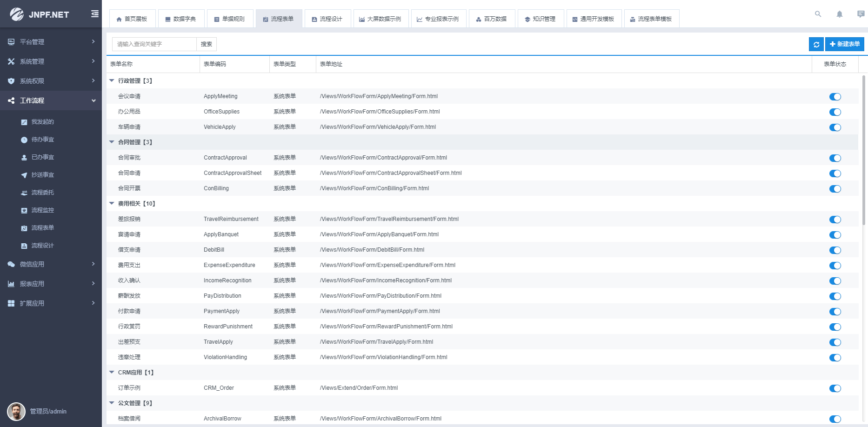Viewport: 868px width, 427px height.
Task: Open the notification bell icon
Action: [839, 14]
